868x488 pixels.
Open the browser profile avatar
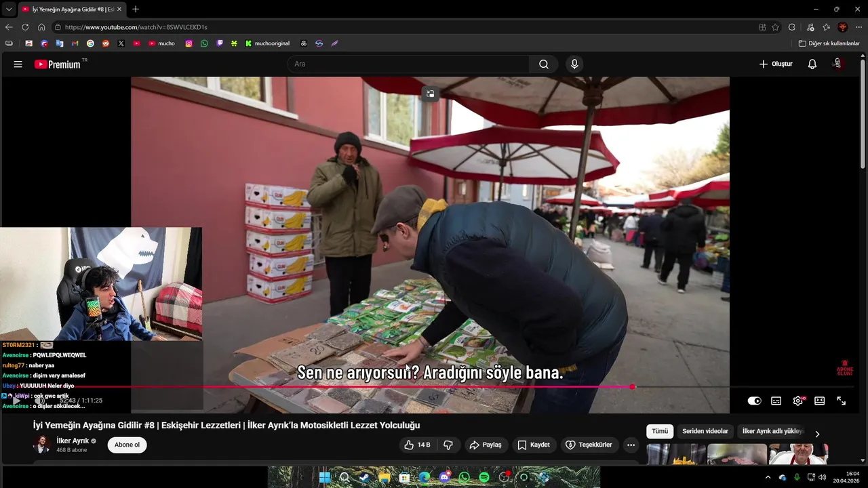[x=842, y=27]
